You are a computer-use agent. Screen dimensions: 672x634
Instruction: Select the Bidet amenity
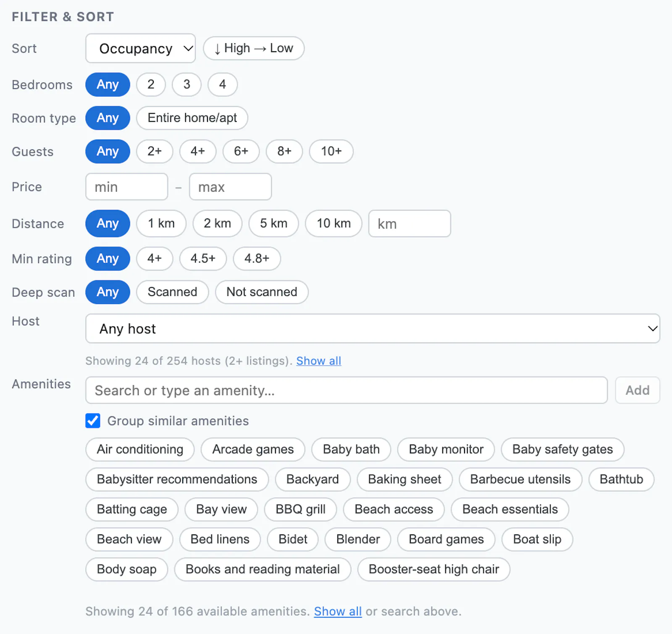click(293, 539)
